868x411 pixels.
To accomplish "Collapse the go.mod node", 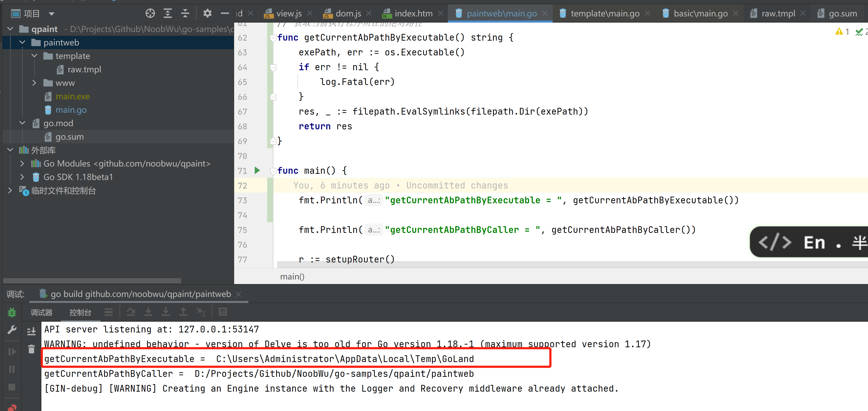I will (22, 123).
